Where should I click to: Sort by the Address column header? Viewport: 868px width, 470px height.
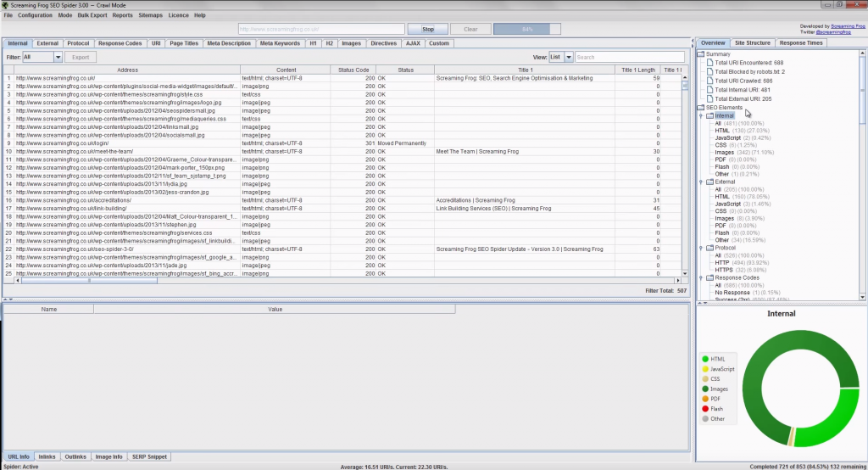tap(127, 70)
